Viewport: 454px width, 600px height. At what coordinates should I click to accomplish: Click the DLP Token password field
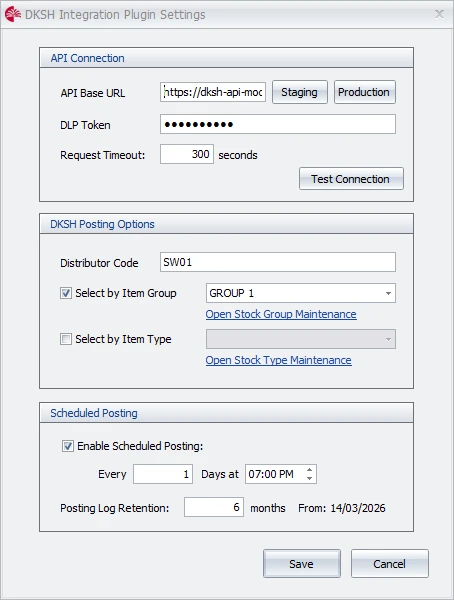point(278,124)
